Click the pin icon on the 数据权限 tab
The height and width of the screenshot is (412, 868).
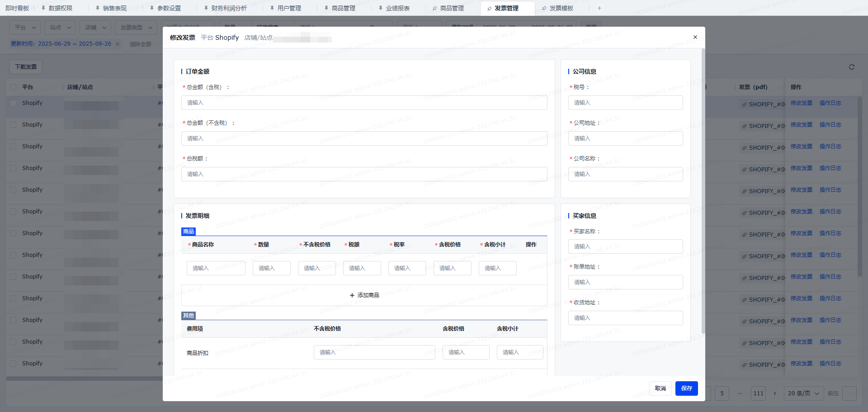pos(43,8)
